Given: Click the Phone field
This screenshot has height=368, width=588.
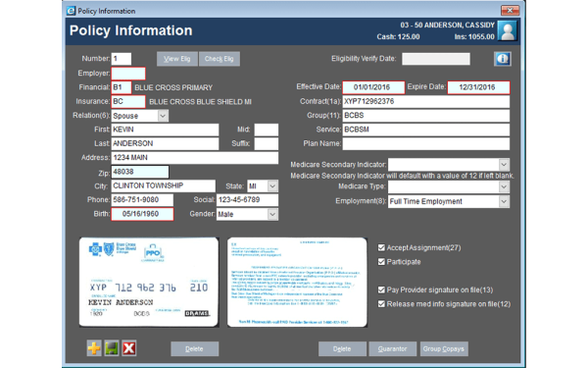Looking at the screenshot, I should point(142,200).
